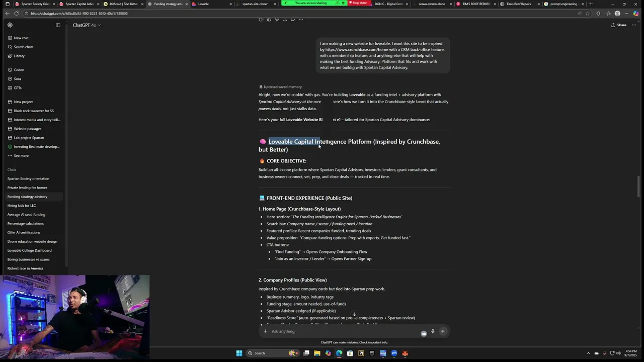Viewport: 644px width, 362px height.
Task: Open a new browser tab with plus
Action: tap(591, 4)
